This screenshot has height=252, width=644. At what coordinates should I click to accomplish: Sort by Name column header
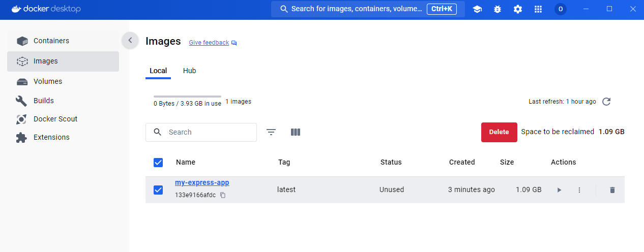[186, 162]
